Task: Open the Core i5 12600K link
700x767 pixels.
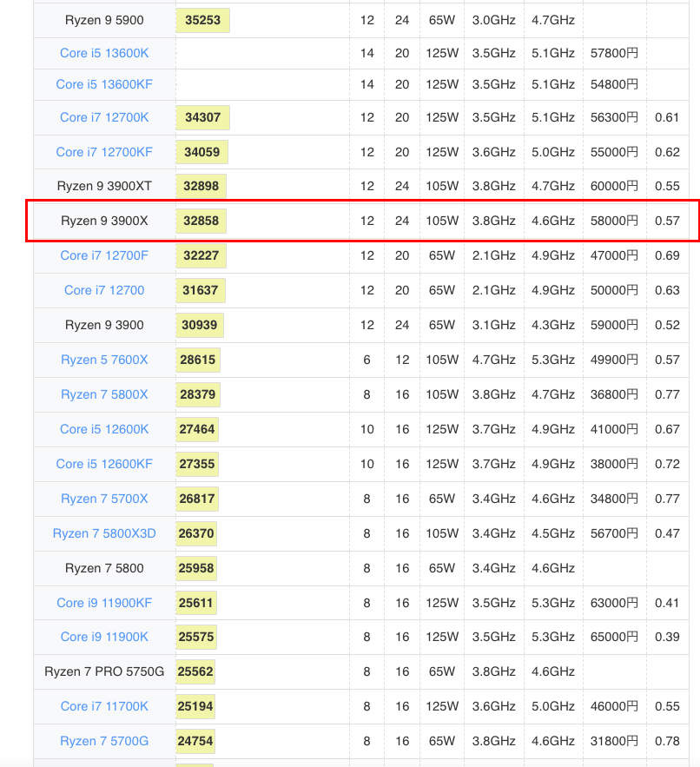Action: (x=104, y=429)
